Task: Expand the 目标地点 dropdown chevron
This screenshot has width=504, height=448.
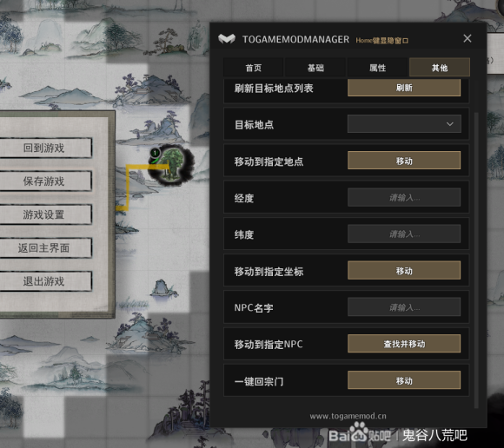Action: [x=449, y=124]
